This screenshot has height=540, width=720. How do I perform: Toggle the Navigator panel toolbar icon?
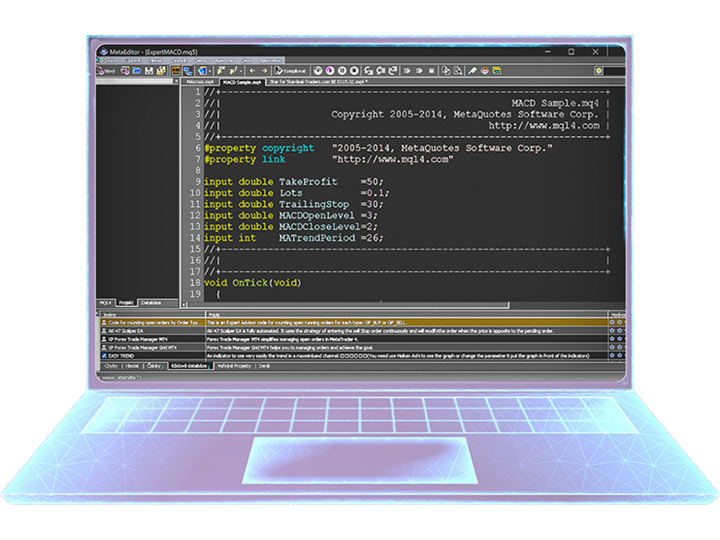(x=176, y=71)
